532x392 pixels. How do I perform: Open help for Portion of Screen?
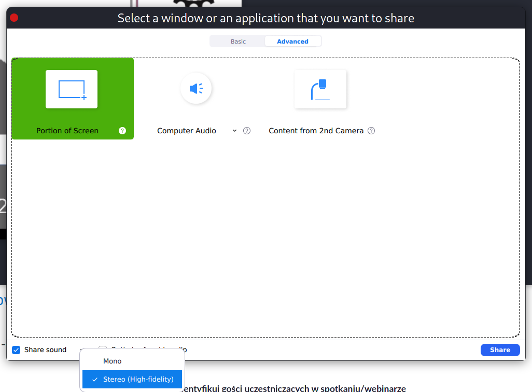[122, 131]
